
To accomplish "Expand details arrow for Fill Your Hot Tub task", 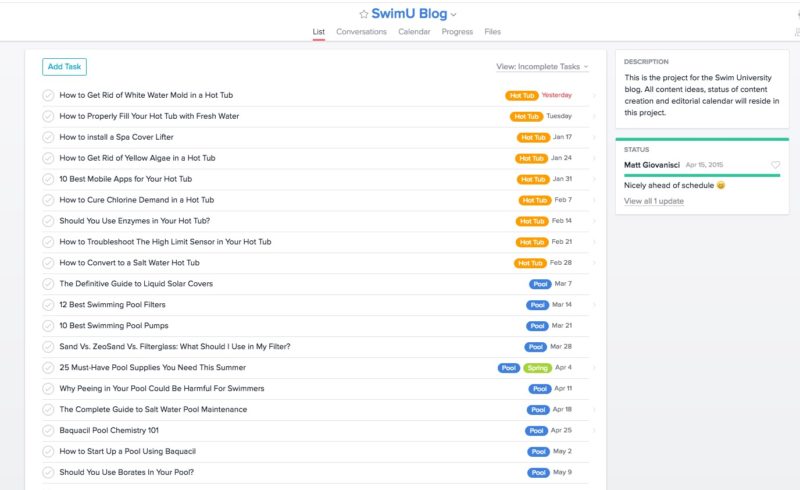I will (594, 116).
